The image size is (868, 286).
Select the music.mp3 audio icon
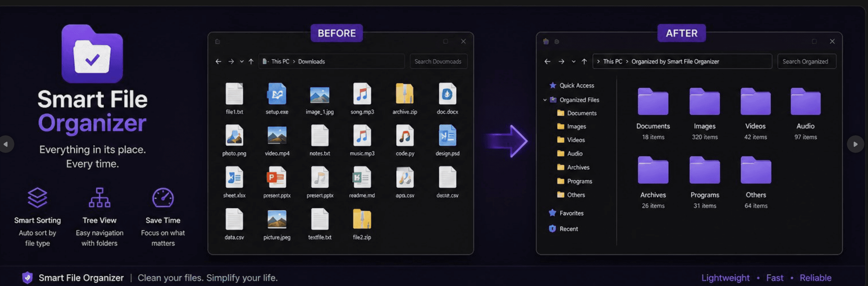pyautogui.click(x=362, y=135)
